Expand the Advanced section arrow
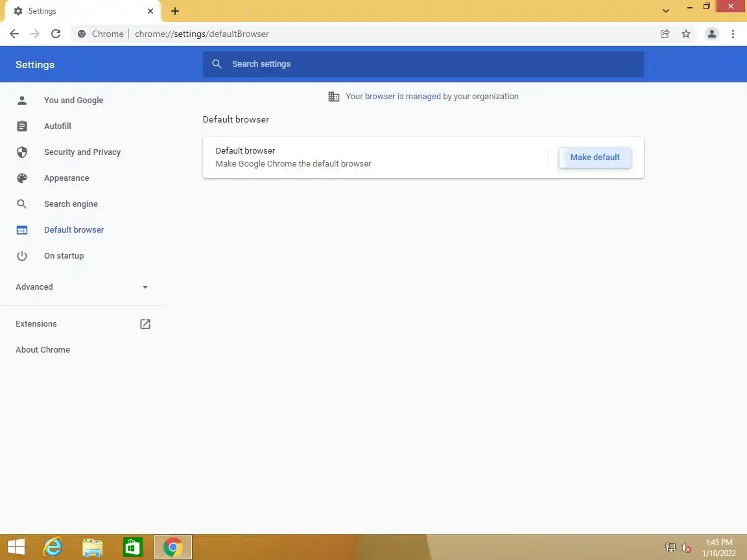 pyautogui.click(x=145, y=287)
